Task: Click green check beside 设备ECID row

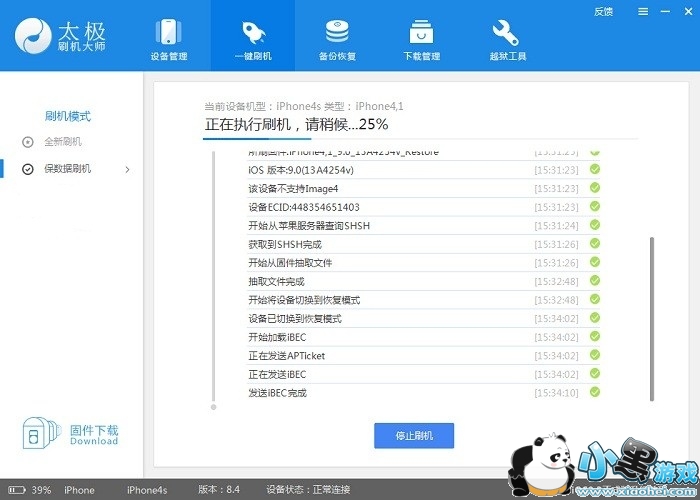Action: coord(595,206)
